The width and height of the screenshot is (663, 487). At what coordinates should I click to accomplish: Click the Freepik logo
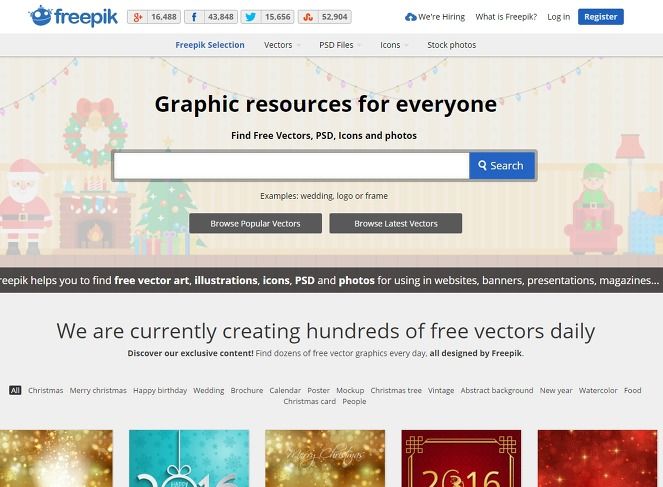[74, 16]
